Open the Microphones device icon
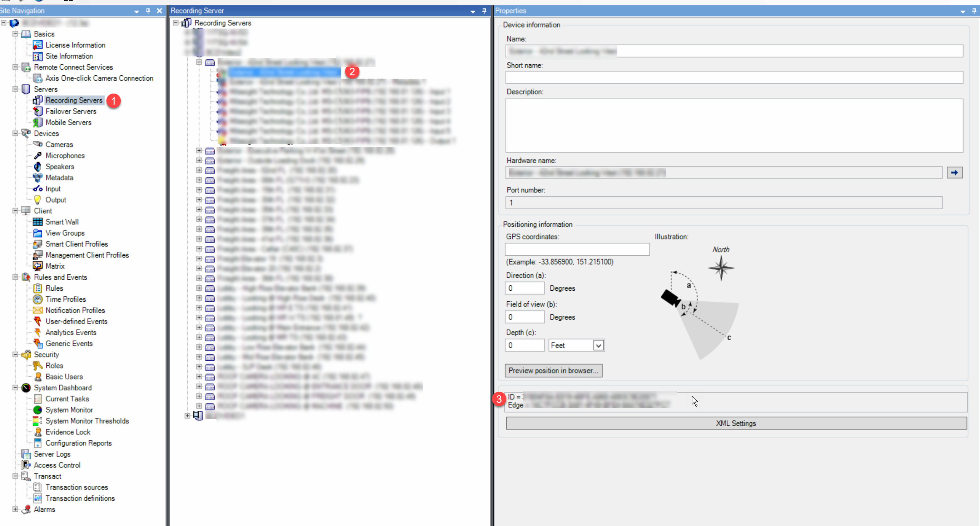The height and width of the screenshot is (526, 980). [x=37, y=156]
